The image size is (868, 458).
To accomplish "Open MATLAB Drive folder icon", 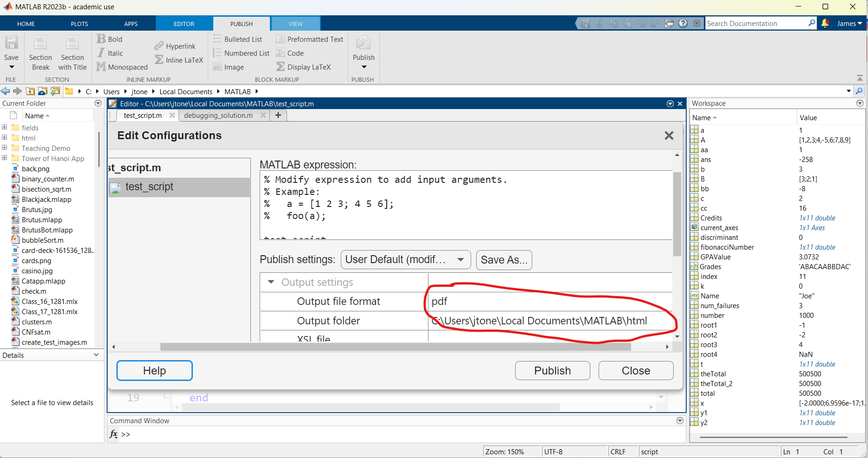I will tap(43, 91).
